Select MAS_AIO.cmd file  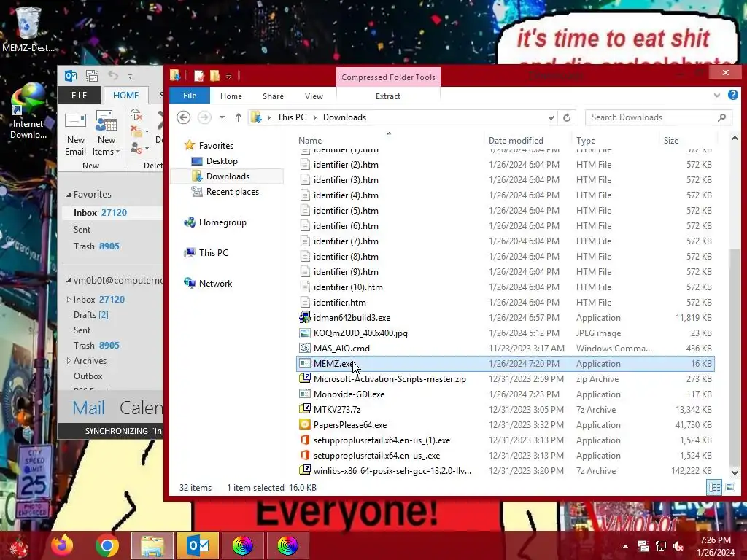[x=341, y=348]
